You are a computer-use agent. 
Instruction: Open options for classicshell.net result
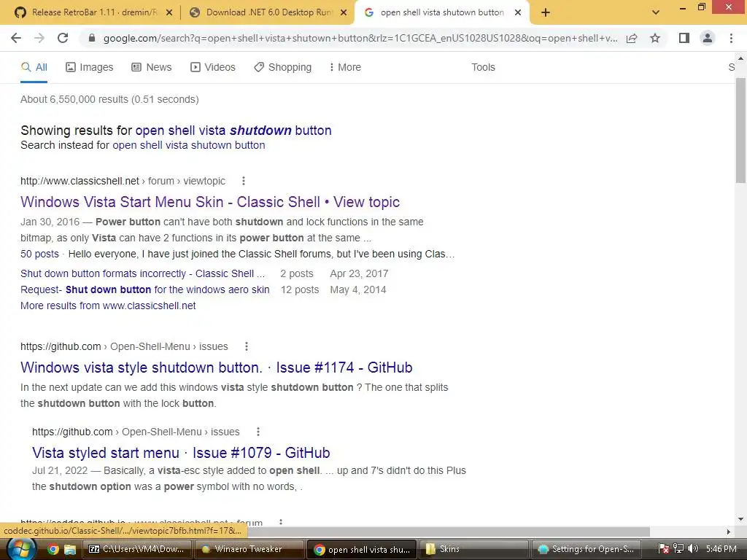[x=244, y=181]
